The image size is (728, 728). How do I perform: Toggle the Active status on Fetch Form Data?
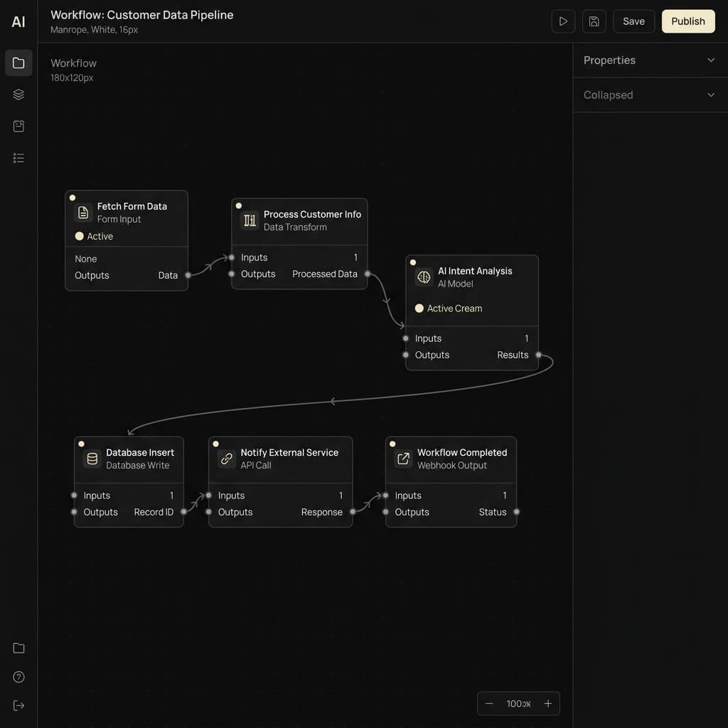coord(94,236)
